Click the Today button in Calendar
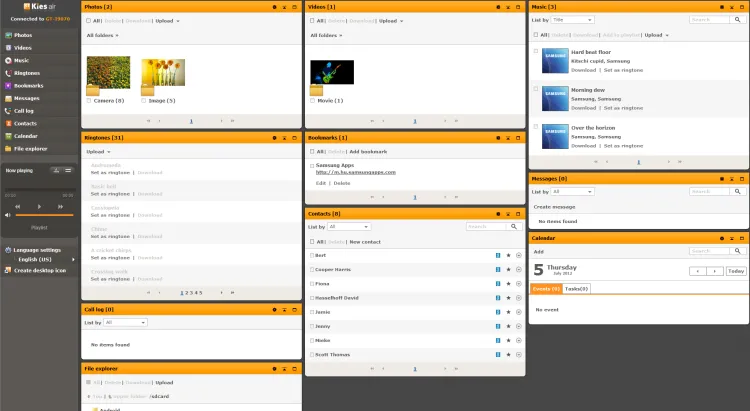Screen dimensions: 750x411 736,271
